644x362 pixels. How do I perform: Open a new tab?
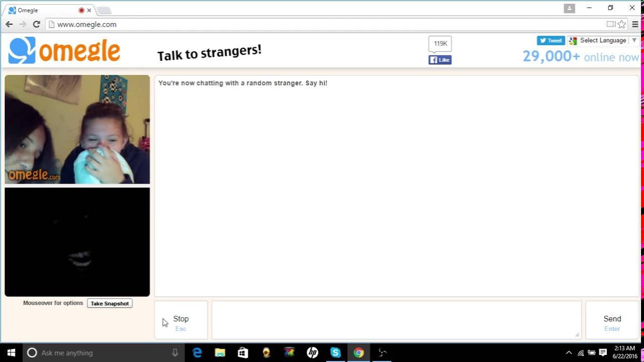click(x=104, y=10)
